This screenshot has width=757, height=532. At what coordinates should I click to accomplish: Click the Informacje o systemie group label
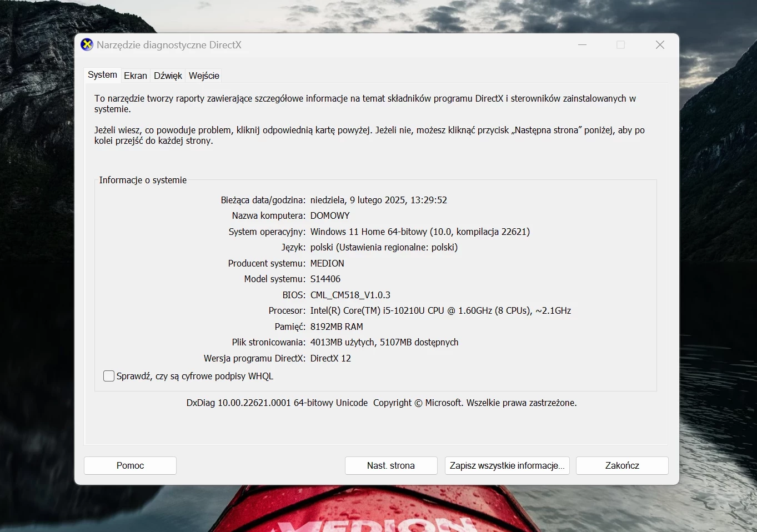[x=143, y=180]
